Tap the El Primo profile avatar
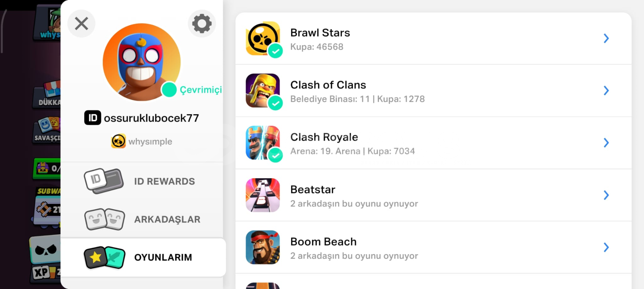 click(142, 62)
